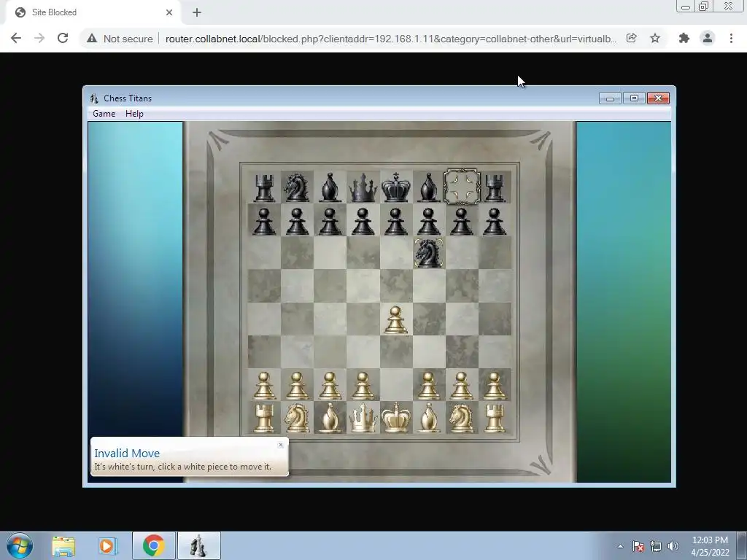Open the Game menu in Chess Titans
The image size is (747, 560).
pos(104,114)
